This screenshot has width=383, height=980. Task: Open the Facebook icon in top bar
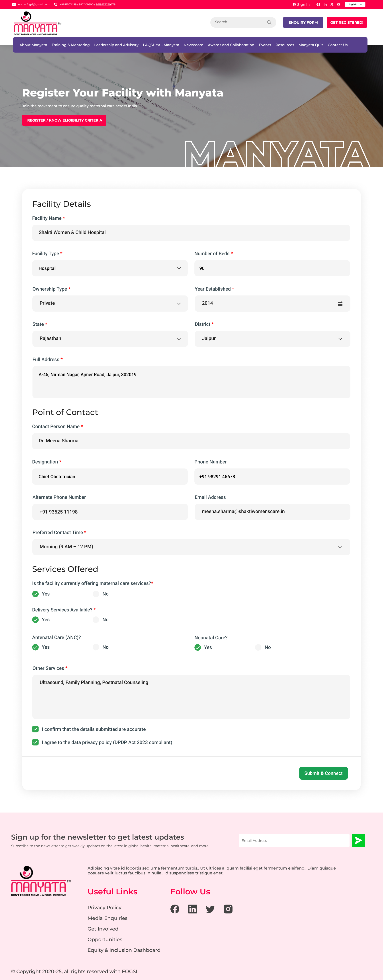click(318, 5)
